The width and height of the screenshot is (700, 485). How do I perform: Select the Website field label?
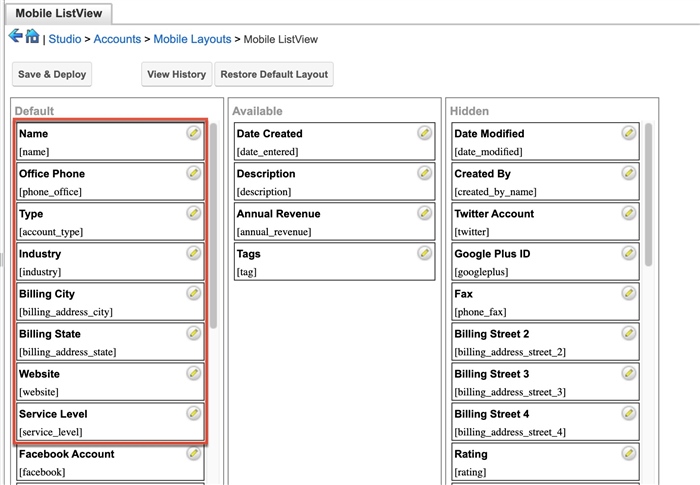(x=39, y=374)
